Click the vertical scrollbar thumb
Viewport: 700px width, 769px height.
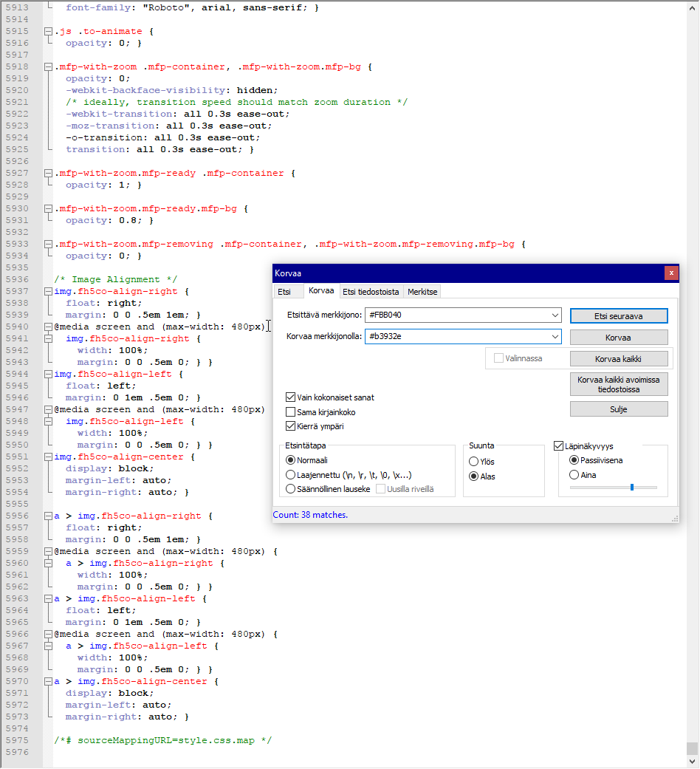tap(692, 748)
